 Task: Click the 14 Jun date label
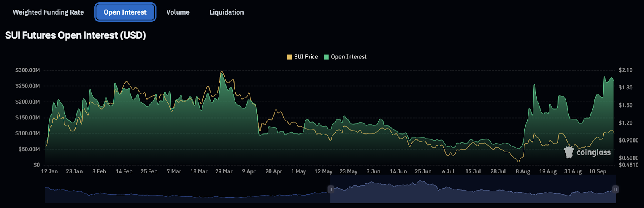click(x=398, y=171)
